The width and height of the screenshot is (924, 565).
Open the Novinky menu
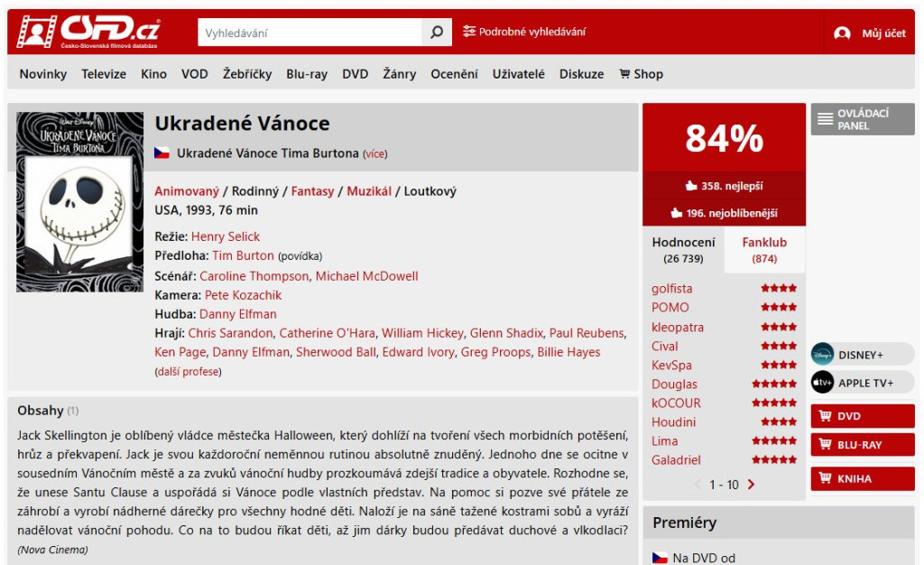43,74
